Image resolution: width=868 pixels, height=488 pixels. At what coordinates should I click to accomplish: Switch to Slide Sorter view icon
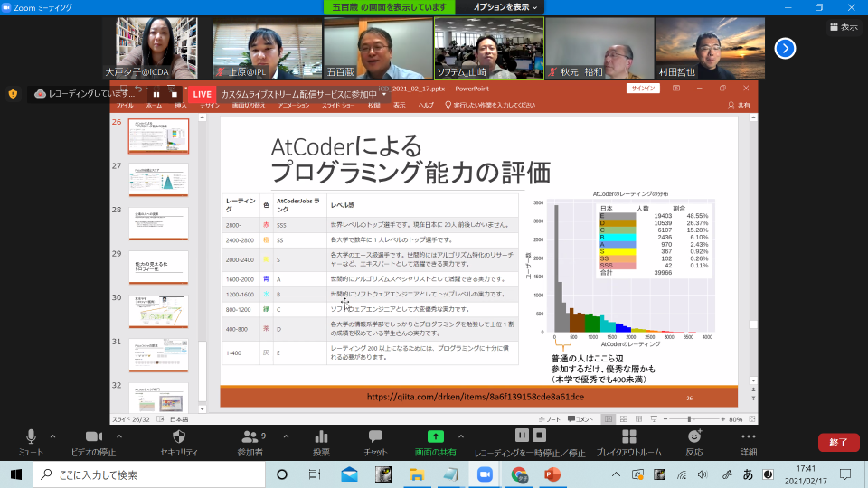[x=623, y=419]
